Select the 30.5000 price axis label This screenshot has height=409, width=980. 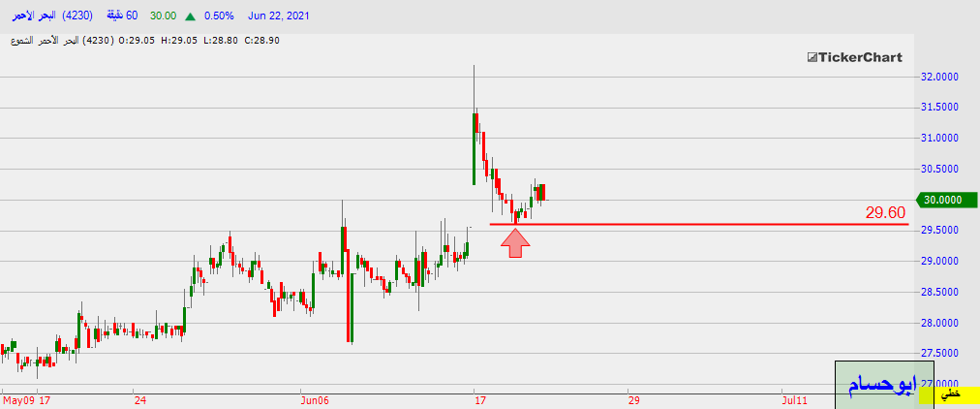click(941, 169)
